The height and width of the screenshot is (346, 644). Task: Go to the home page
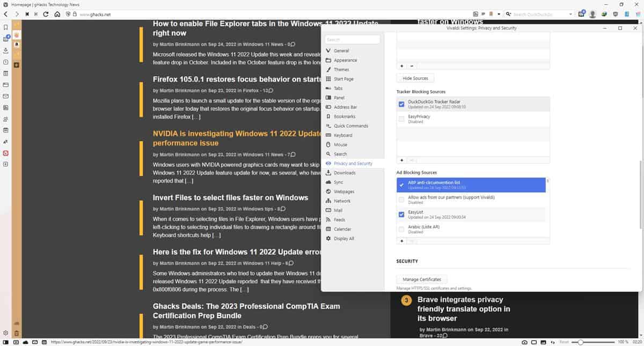tap(57, 14)
